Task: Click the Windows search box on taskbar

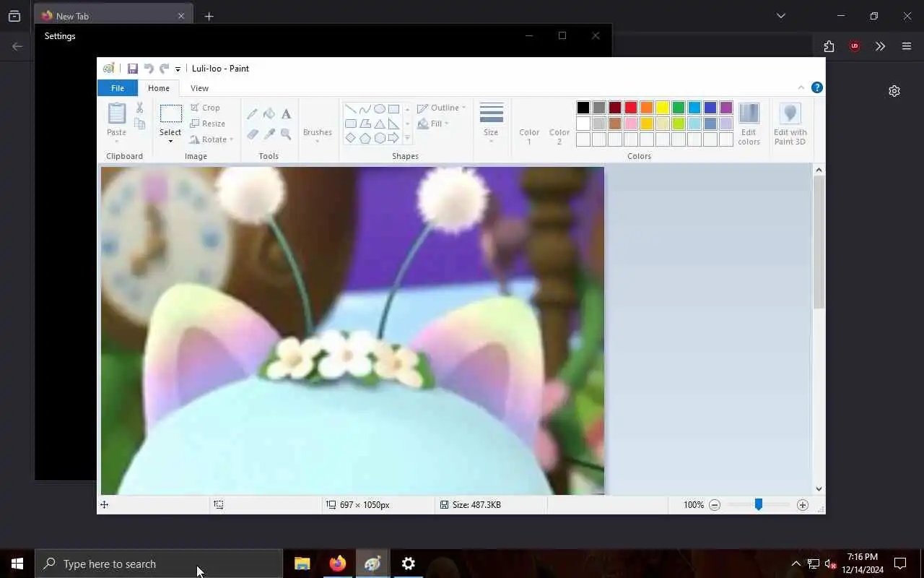Action: coord(159,564)
